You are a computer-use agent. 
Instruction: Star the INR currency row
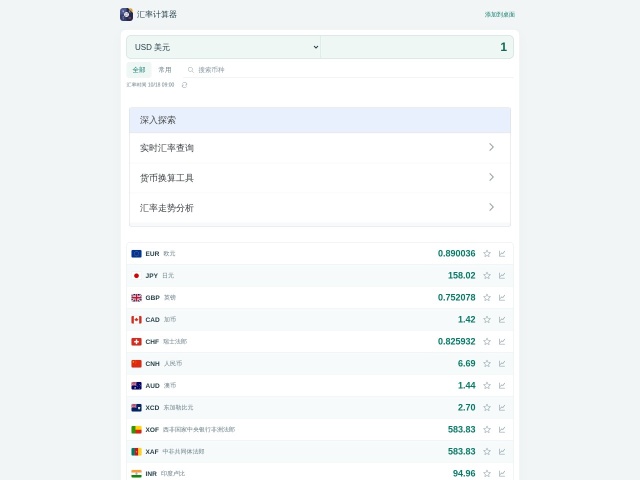487,474
